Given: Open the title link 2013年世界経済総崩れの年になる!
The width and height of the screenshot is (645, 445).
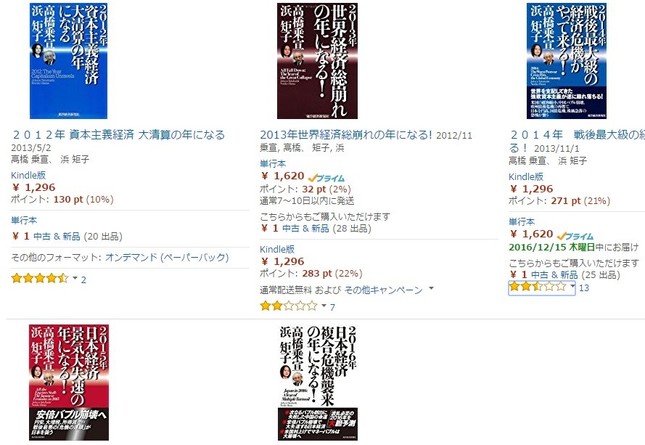Looking at the screenshot, I should click(x=346, y=134).
